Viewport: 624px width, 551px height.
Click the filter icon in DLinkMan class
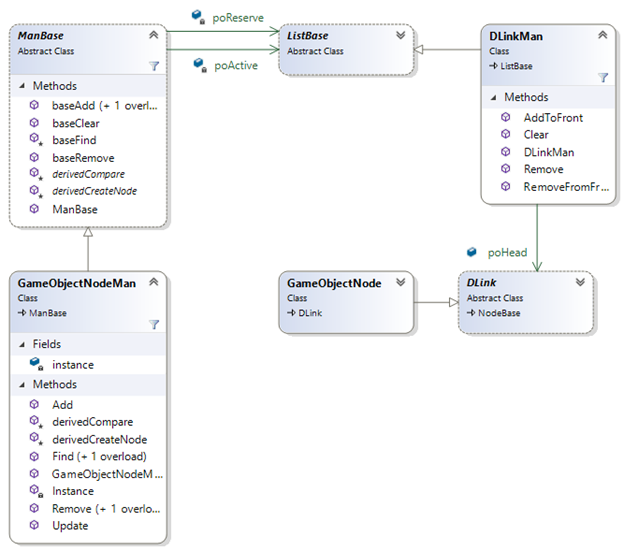tap(603, 77)
